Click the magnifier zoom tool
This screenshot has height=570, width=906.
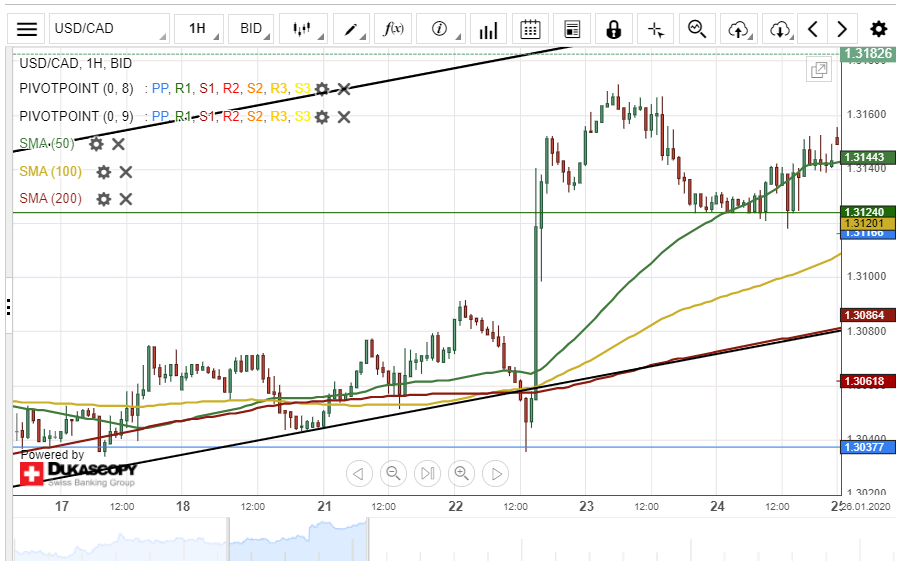click(x=697, y=29)
